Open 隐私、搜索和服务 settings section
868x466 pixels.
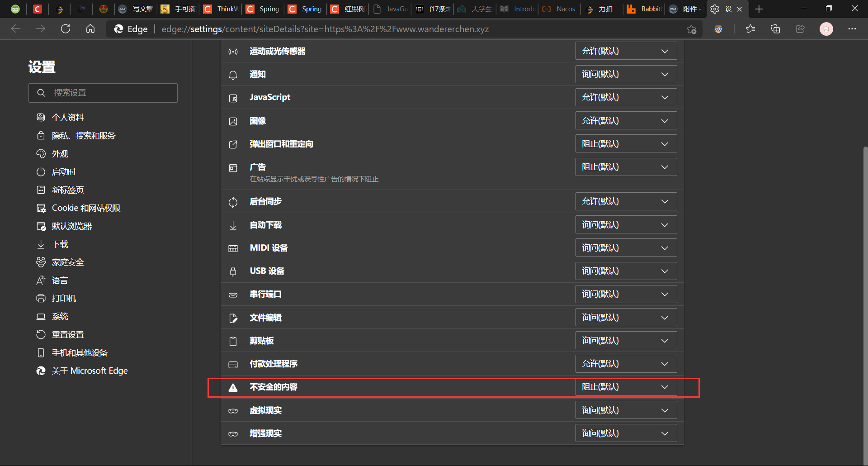coord(76,136)
